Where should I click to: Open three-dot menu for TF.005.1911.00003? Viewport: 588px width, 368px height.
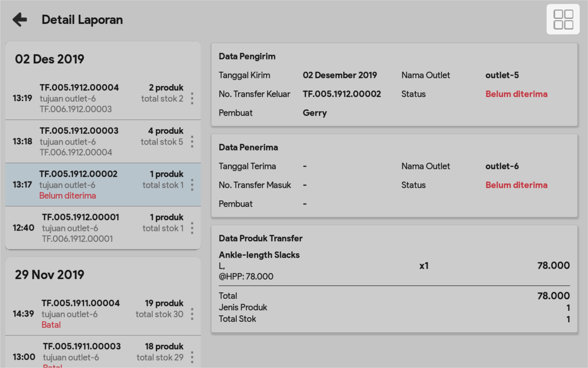pos(192,357)
